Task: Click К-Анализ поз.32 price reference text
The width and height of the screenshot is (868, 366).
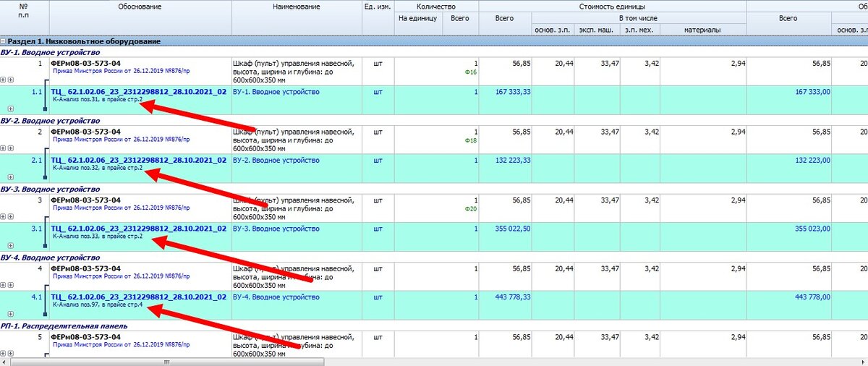Action: (98, 168)
